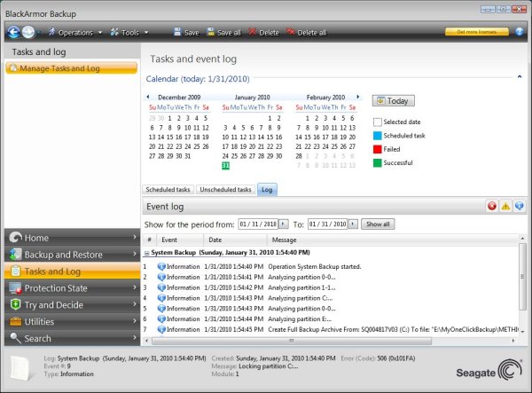
Task: Switch to the Scheduled tasks tab
Action: click(168, 189)
